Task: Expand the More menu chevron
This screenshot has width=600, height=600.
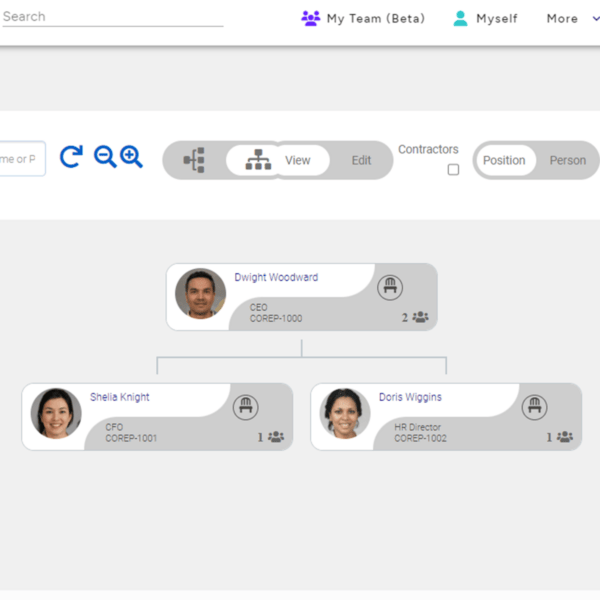Action: pos(596,18)
